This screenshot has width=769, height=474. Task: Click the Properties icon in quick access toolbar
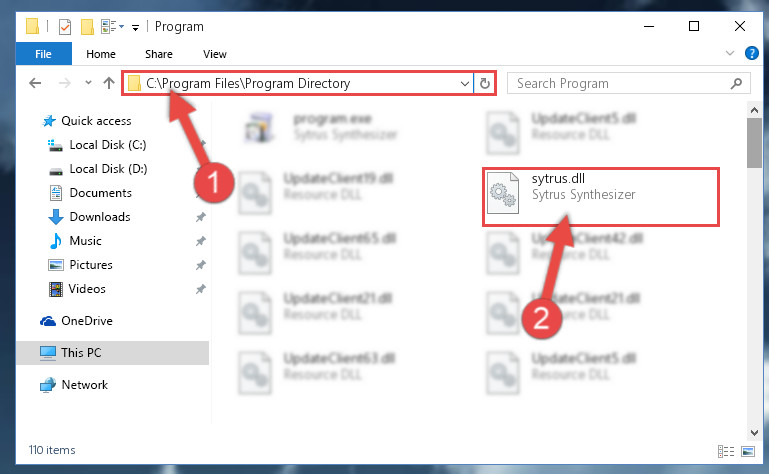point(65,26)
